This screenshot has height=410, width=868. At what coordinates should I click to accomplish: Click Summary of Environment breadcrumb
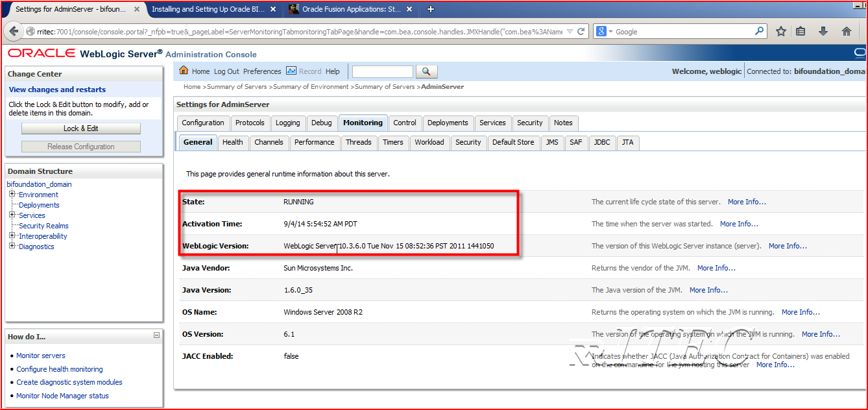pyautogui.click(x=311, y=86)
